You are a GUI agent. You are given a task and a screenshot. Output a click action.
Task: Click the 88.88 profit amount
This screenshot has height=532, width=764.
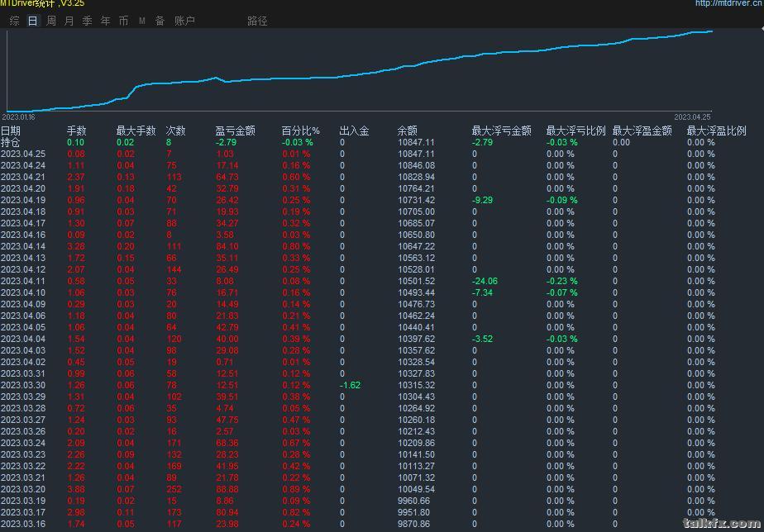[227, 490]
